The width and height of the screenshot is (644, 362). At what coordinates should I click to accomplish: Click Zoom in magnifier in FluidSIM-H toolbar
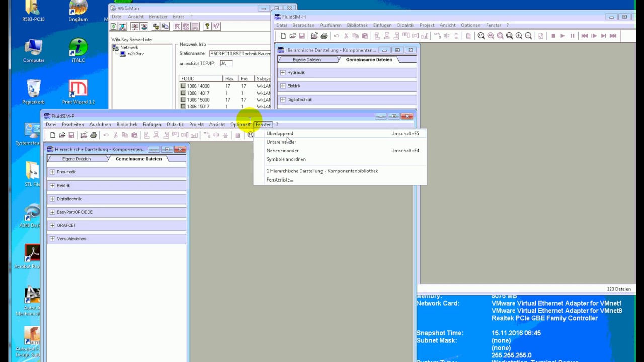[519, 36]
